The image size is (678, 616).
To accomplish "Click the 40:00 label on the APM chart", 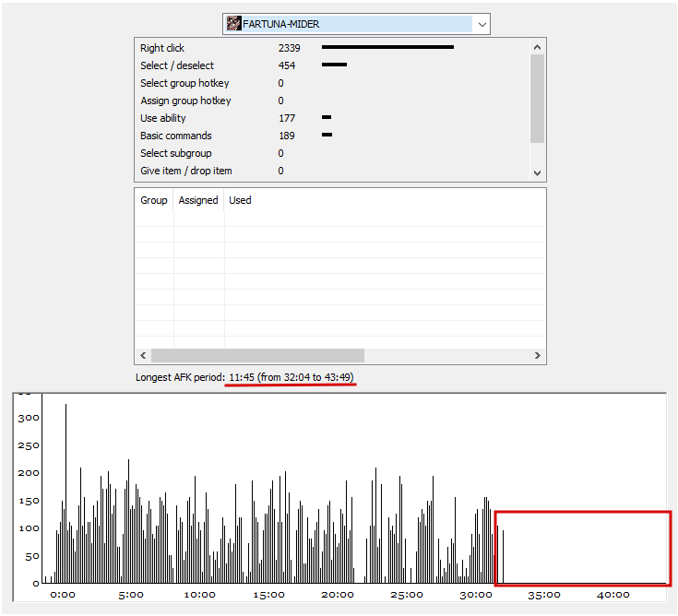I will 613,595.
